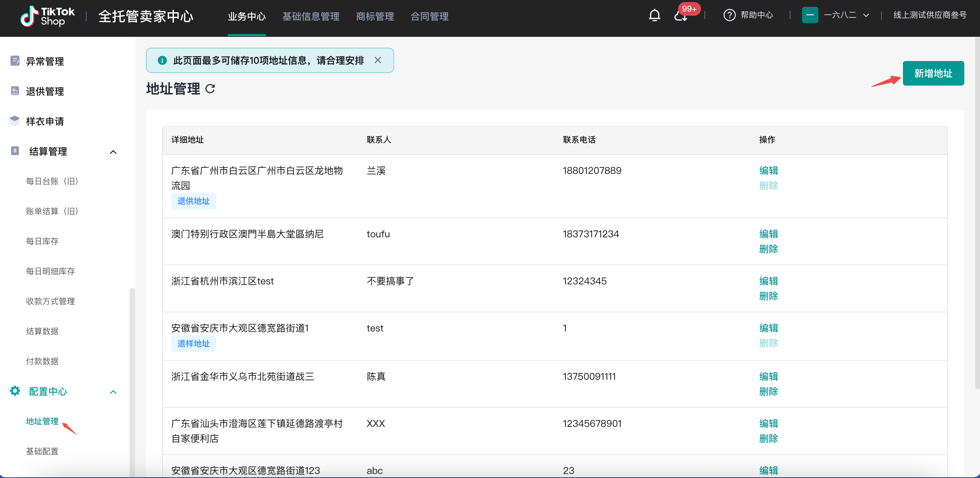Image resolution: width=980 pixels, height=478 pixels.
Task: Click the 新增地址 button
Action: 933,73
